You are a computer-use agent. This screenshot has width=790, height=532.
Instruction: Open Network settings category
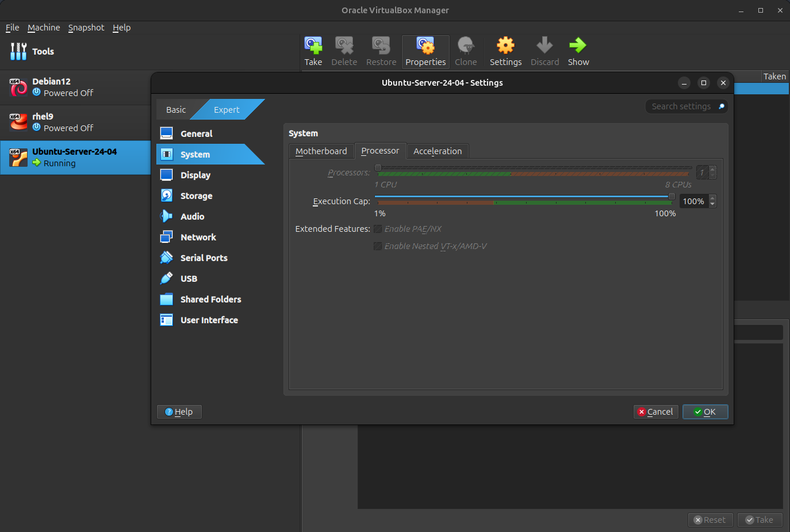tap(210, 237)
